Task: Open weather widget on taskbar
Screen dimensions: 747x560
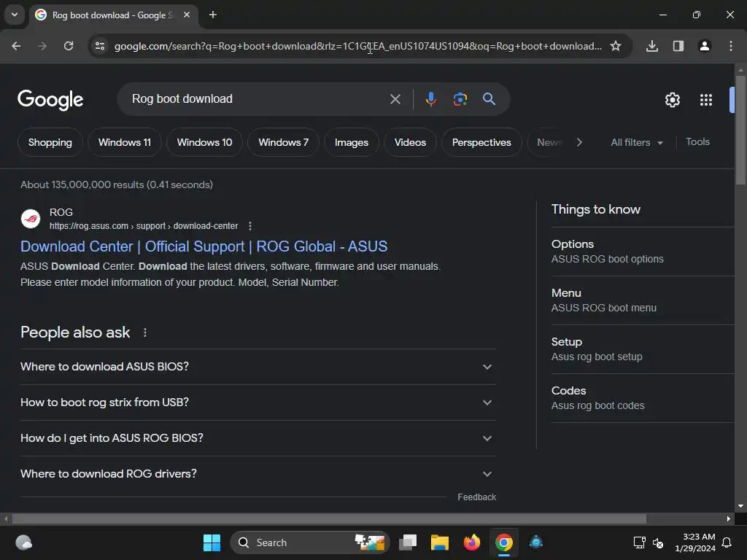Action: (x=24, y=542)
